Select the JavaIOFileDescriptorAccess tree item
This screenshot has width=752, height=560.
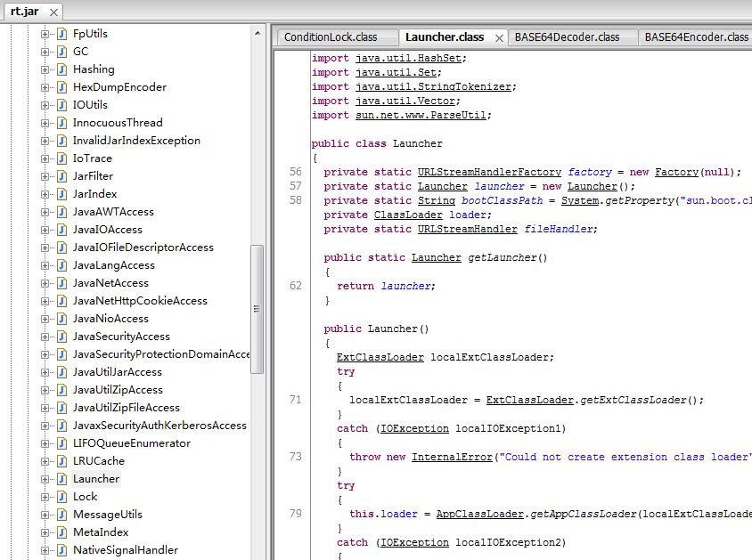point(143,248)
